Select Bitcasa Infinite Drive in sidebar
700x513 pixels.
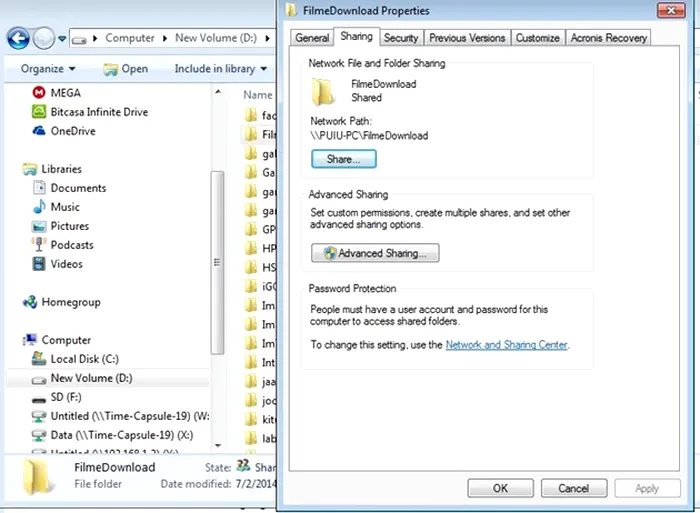tap(90, 112)
